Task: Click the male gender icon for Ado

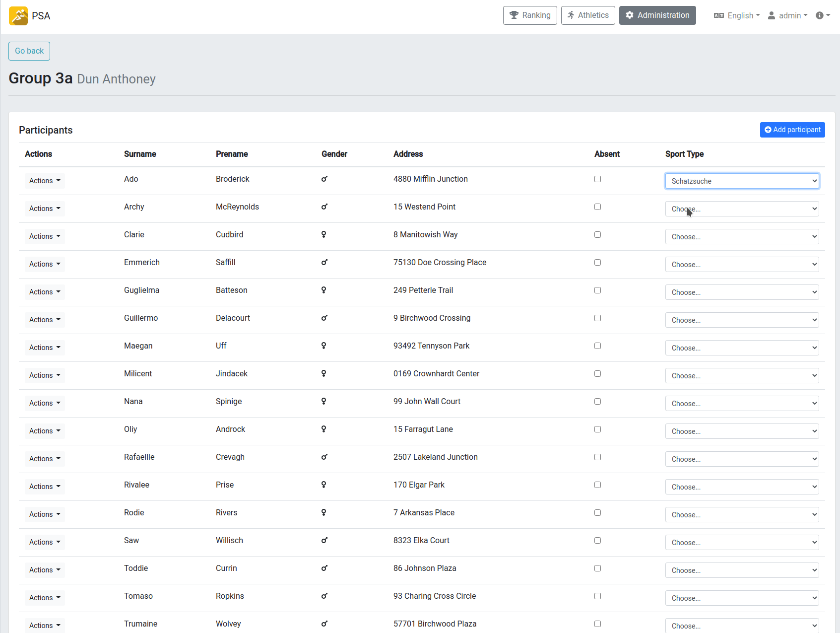Action: [324, 179]
